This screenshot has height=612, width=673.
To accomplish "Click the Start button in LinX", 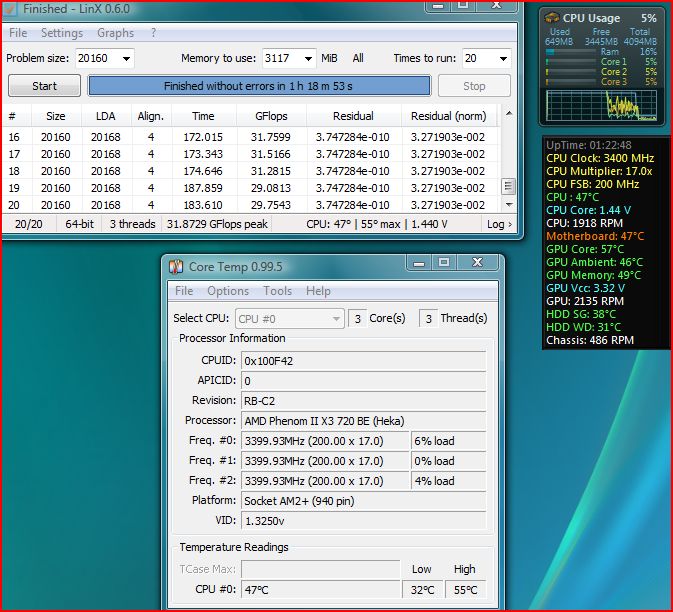I will [x=44, y=86].
